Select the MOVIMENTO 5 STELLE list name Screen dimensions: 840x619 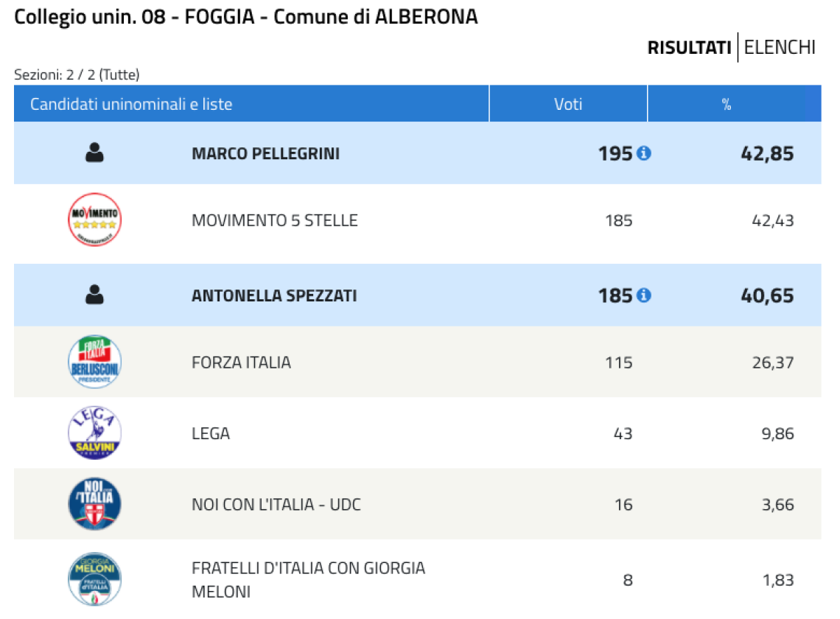(x=275, y=221)
